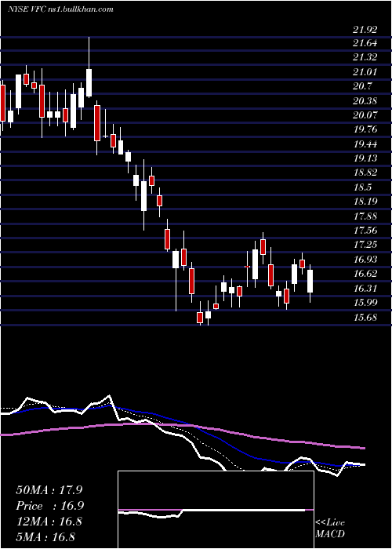Click the 21.92 price axis label

click(365, 29)
